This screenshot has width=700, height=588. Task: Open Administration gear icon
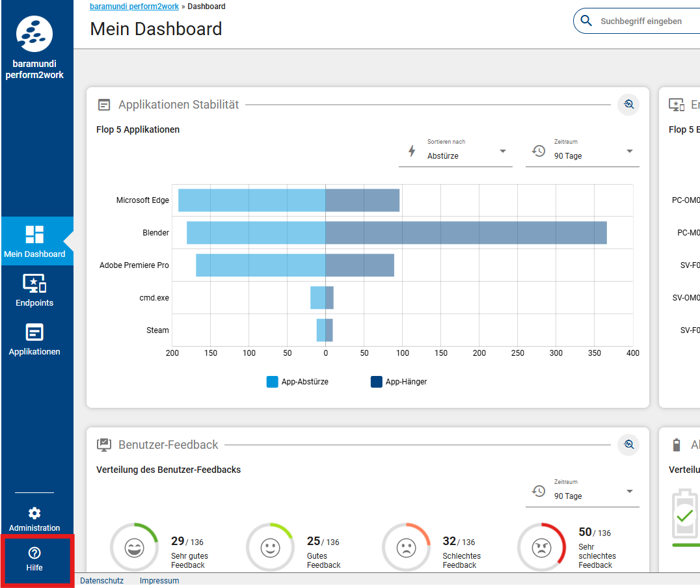(34, 513)
